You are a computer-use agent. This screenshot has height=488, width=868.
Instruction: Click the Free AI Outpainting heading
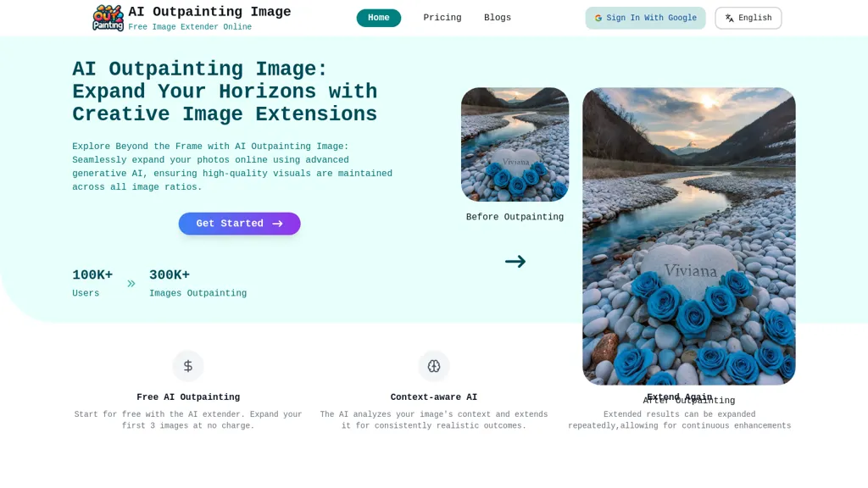coord(188,397)
